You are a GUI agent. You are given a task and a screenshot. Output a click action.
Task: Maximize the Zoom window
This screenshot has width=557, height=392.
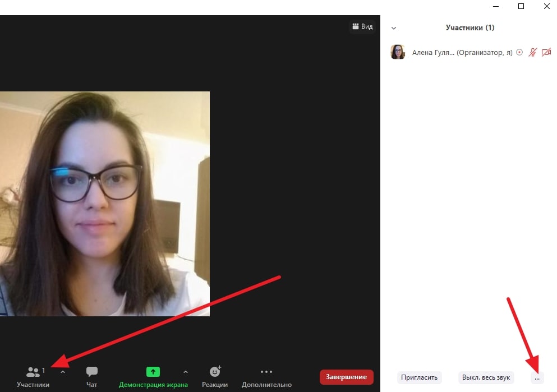coord(521,6)
